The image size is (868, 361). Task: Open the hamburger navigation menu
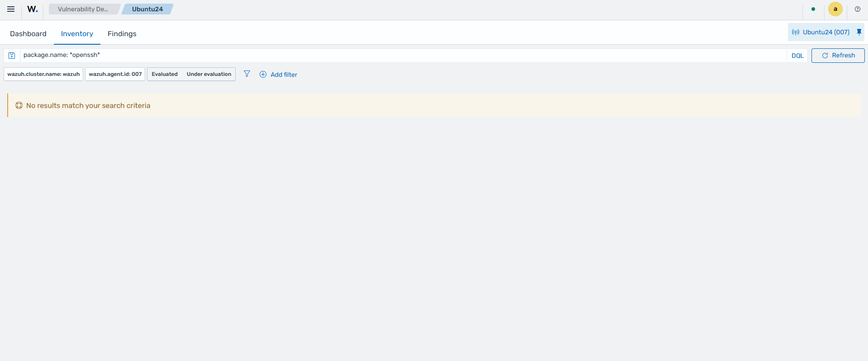point(11,9)
